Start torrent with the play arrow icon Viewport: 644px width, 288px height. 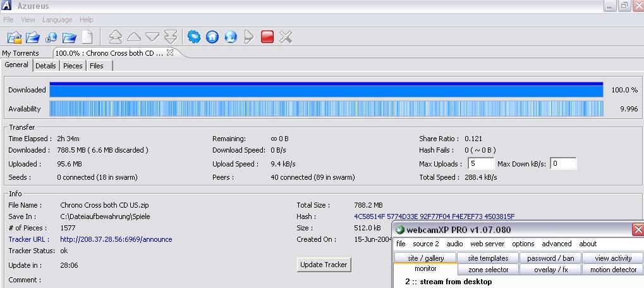point(248,37)
